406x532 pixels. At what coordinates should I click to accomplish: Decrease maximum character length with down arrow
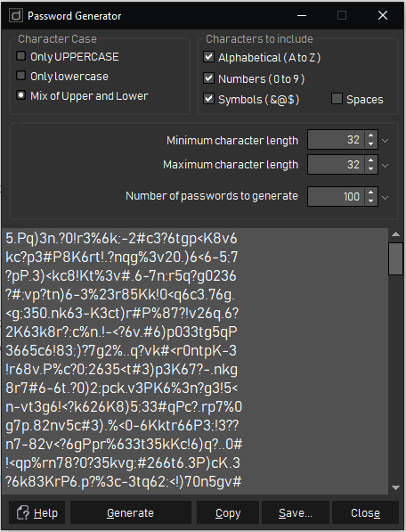point(370,168)
